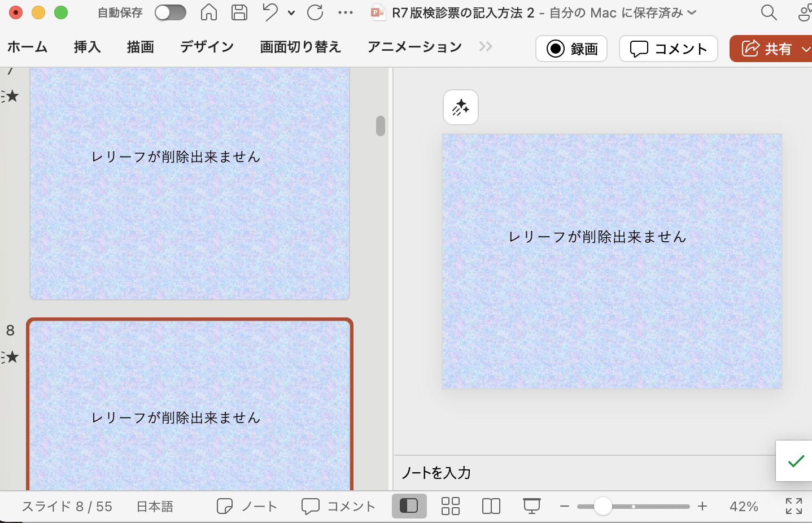The height and width of the screenshot is (523, 812).
Task: Expand the 共有 dropdown arrow
Action: (x=806, y=49)
